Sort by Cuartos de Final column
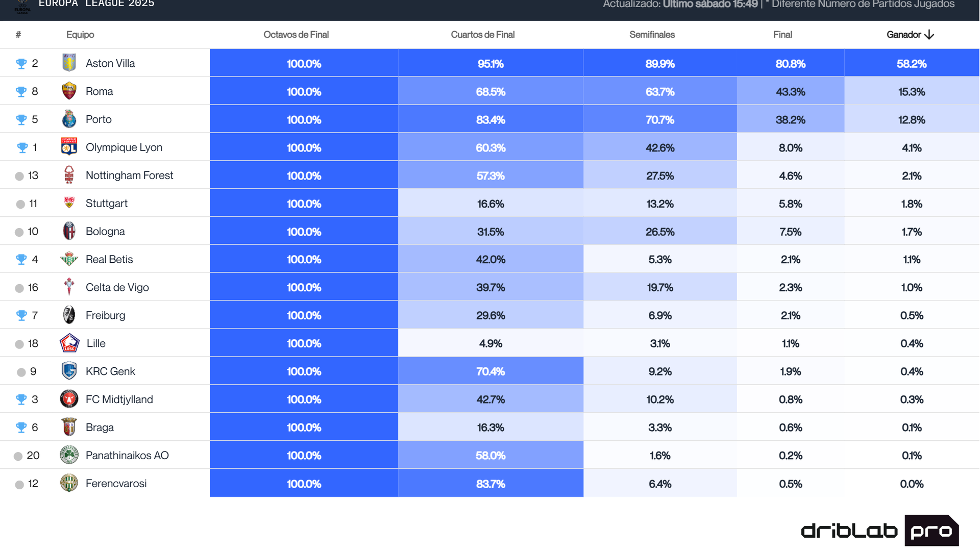Screen dimensions: 980x551 482,35
